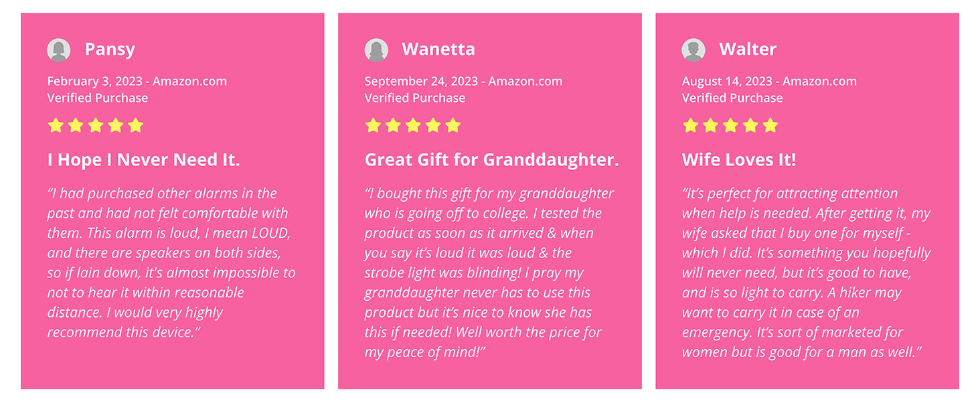Click the five-star rating on Walter's review
The width and height of the screenshot is (980, 402).
click(x=730, y=125)
